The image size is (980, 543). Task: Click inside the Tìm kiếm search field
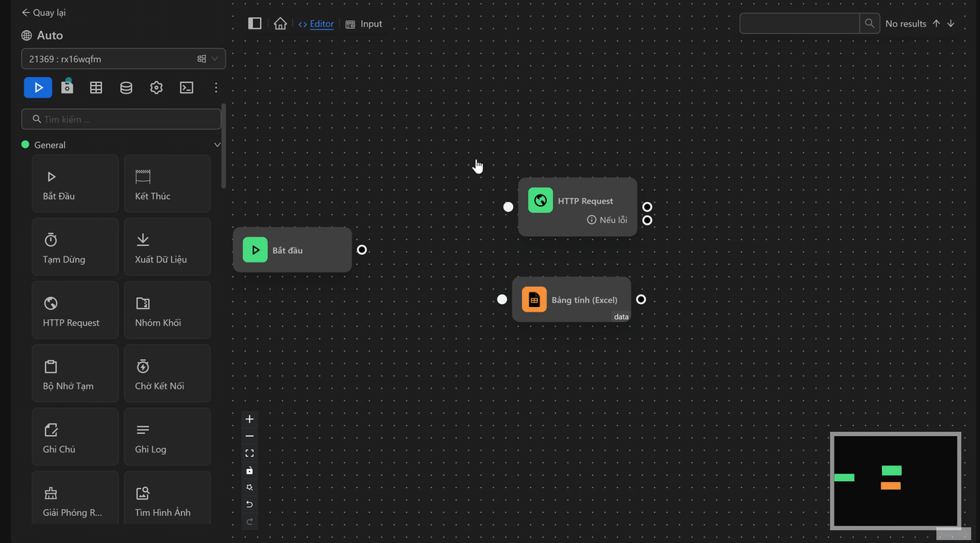pyautogui.click(x=121, y=118)
